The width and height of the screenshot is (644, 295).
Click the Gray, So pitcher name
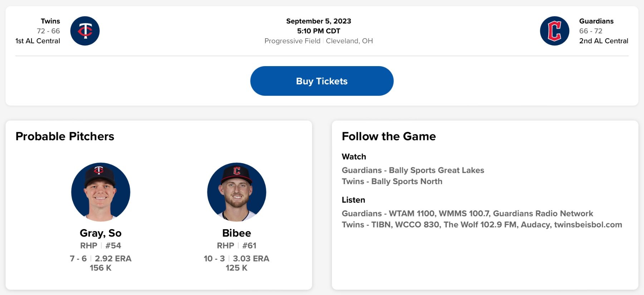[x=101, y=233]
